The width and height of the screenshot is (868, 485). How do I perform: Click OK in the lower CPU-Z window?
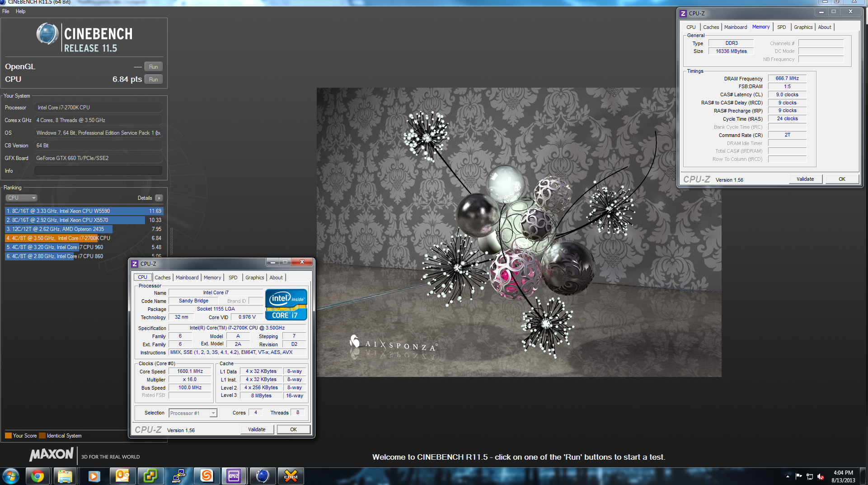(x=294, y=429)
